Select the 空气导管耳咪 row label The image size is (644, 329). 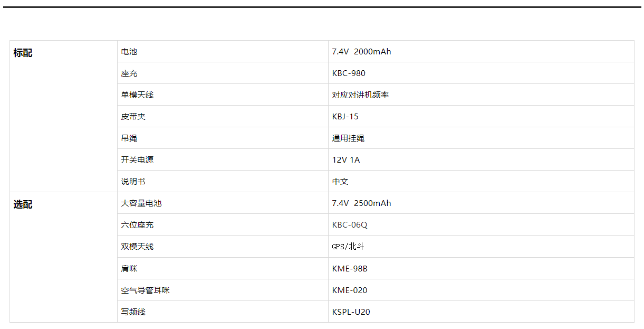pyautogui.click(x=145, y=290)
